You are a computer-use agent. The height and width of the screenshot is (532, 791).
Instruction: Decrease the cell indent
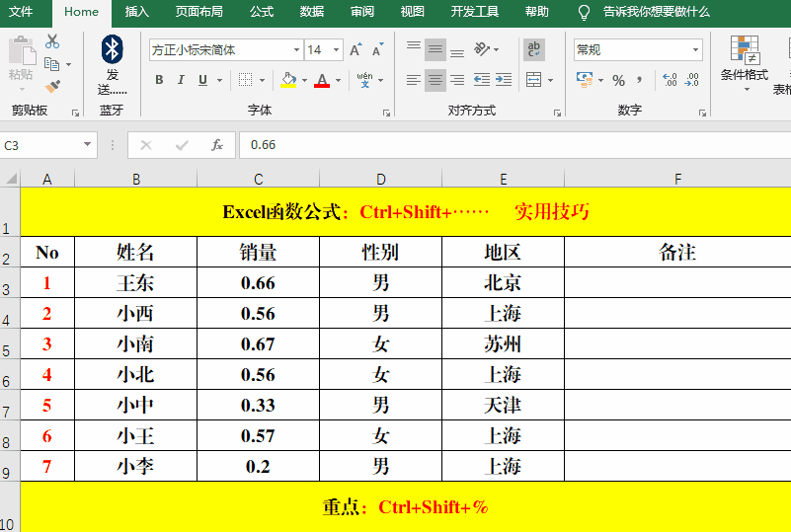point(482,80)
